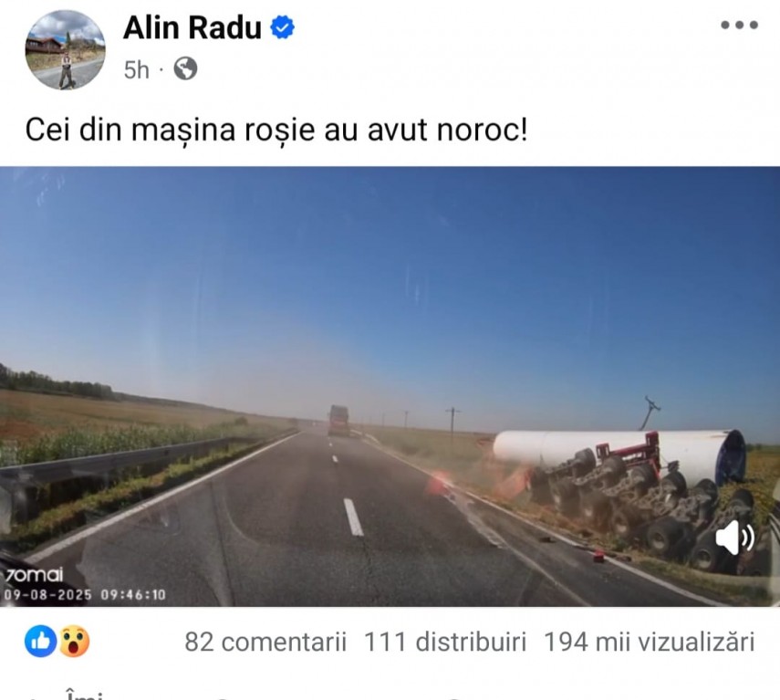Open the 82 comentarii link
The image size is (780, 700).
pos(265,642)
